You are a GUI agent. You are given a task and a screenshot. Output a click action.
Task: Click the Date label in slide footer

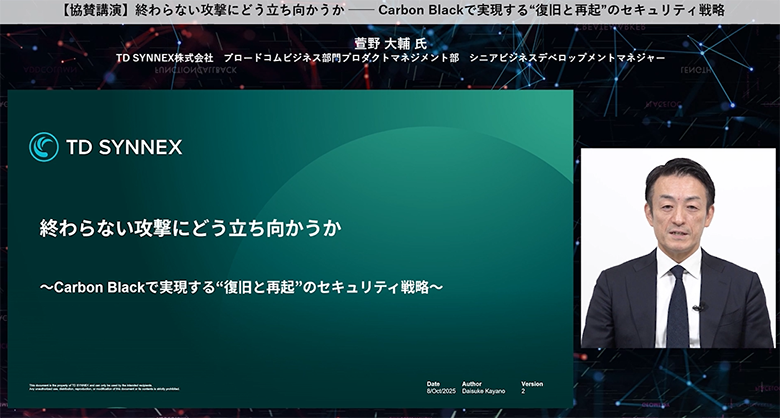[433, 384]
